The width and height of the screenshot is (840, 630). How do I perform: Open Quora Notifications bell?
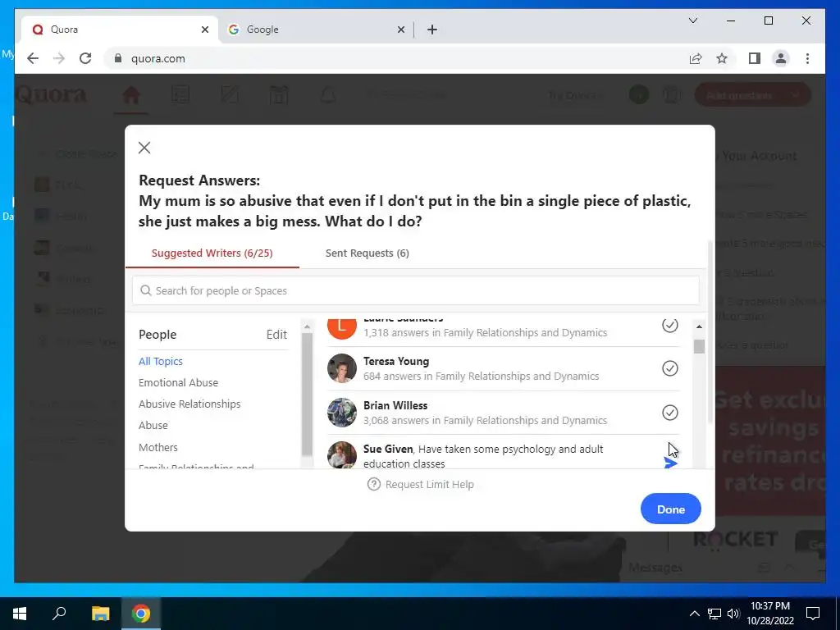tap(328, 95)
